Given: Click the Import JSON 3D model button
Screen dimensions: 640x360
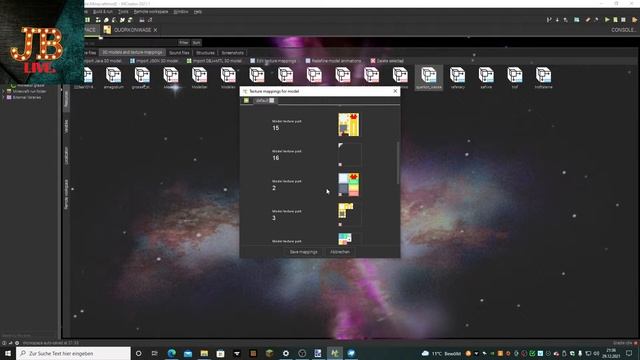Looking at the screenshot, I should [x=154, y=61].
